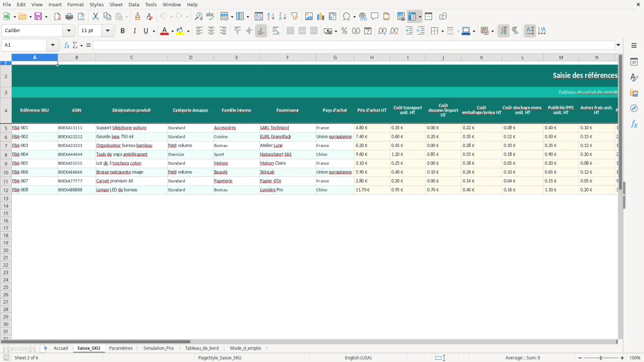Image resolution: width=644 pixels, height=362 pixels.
Task: Click the Save document icon
Action: [x=38, y=17]
